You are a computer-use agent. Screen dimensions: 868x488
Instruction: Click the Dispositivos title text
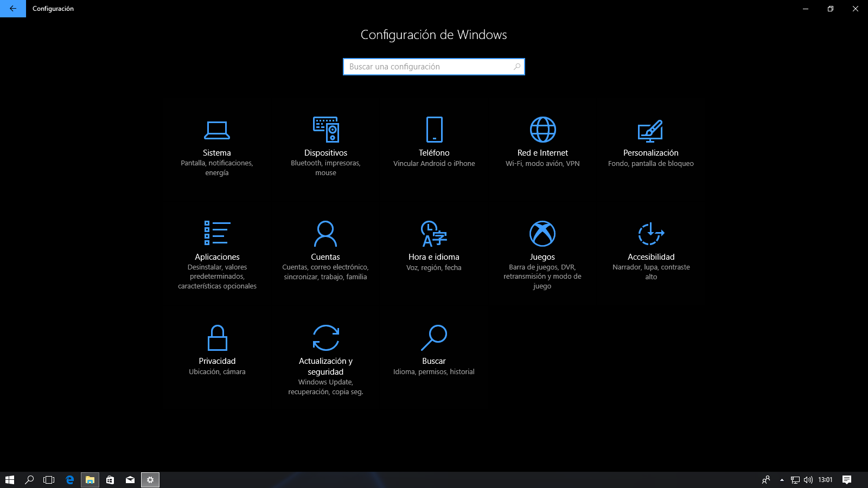[325, 153]
